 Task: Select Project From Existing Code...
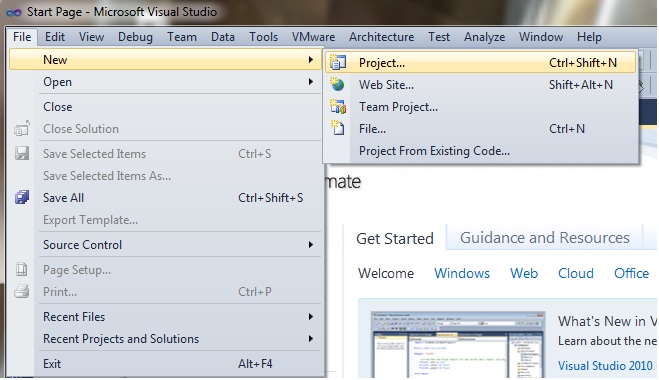[x=480, y=150]
